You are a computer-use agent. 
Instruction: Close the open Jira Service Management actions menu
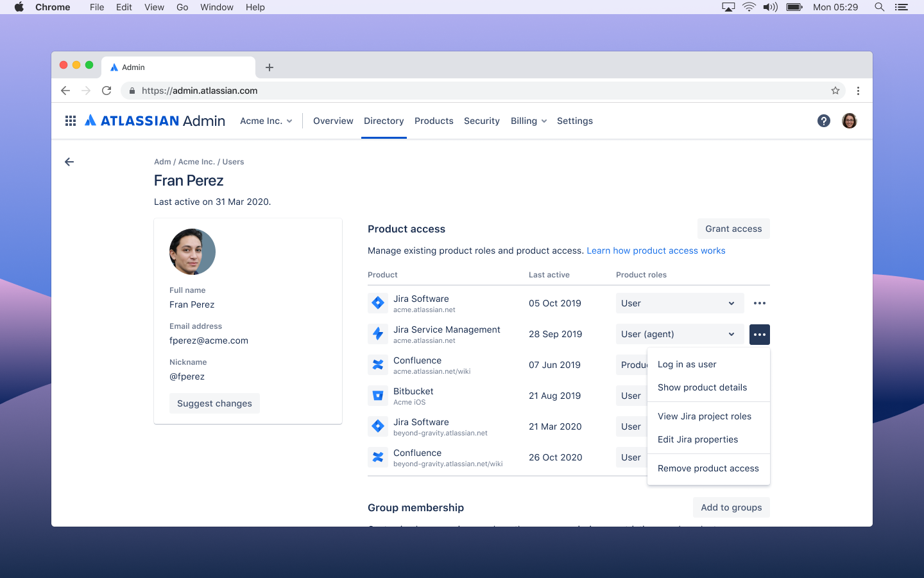760,334
